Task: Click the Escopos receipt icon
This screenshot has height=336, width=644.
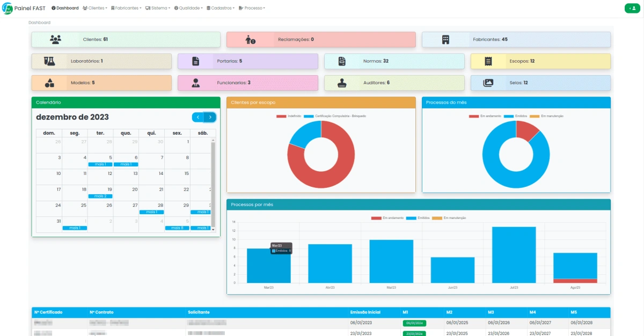Action: [488, 61]
